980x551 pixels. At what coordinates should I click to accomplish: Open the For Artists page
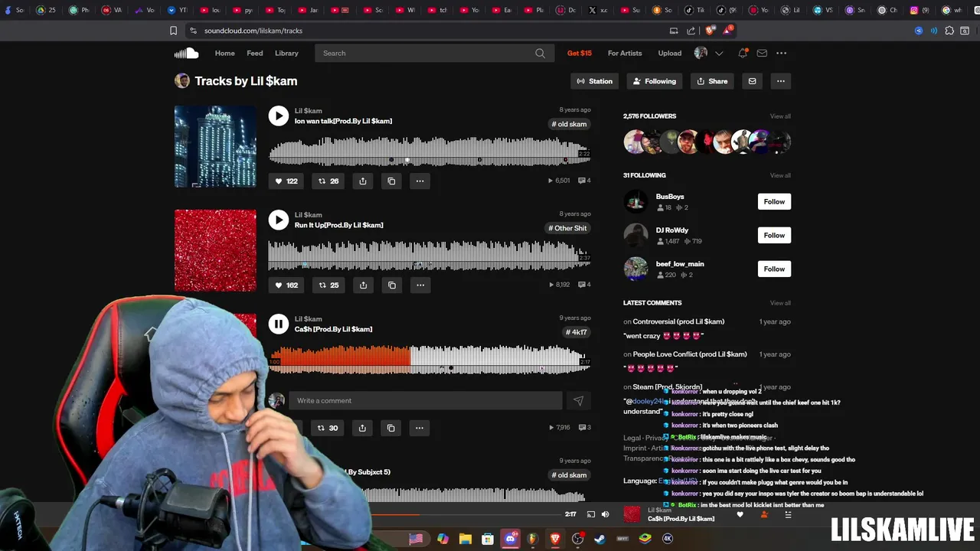(x=625, y=53)
